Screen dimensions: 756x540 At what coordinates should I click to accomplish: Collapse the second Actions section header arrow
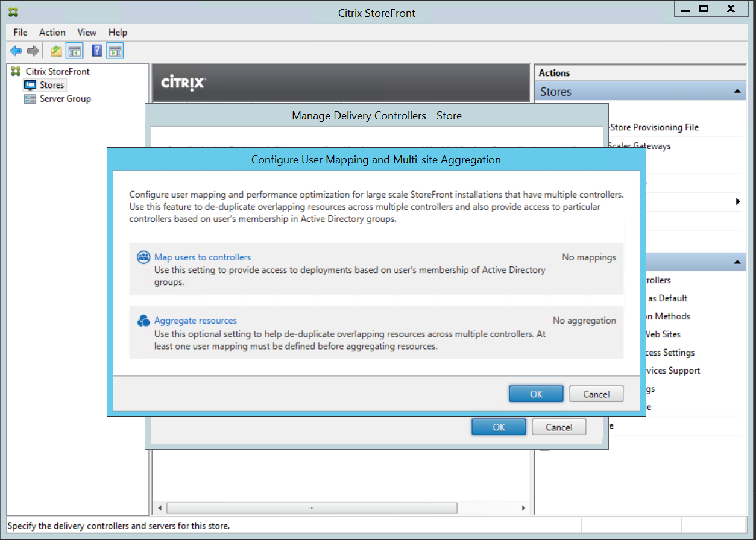tap(737, 262)
